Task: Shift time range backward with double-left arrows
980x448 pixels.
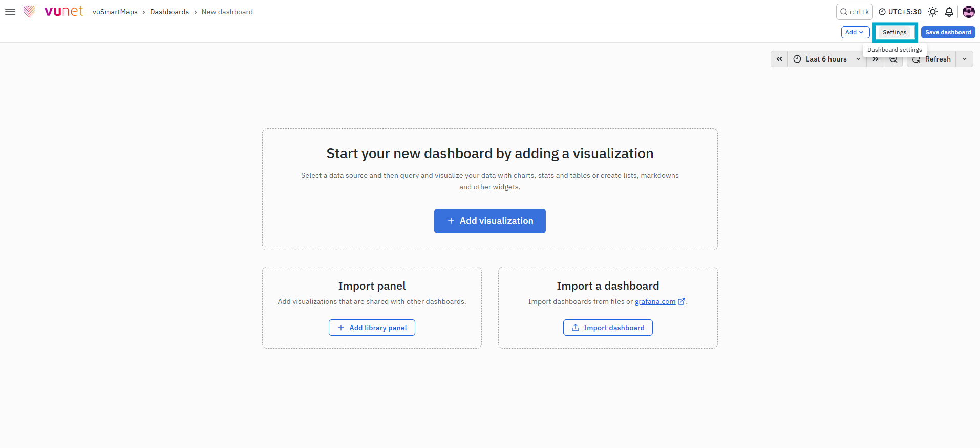Action: click(779, 59)
